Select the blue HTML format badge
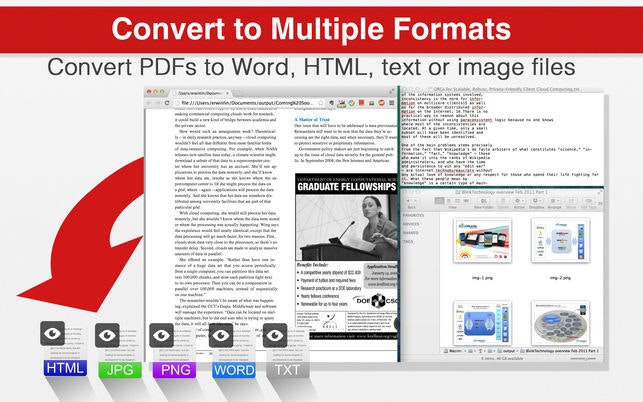The height and width of the screenshot is (402, 643). (x=65, y=368)
